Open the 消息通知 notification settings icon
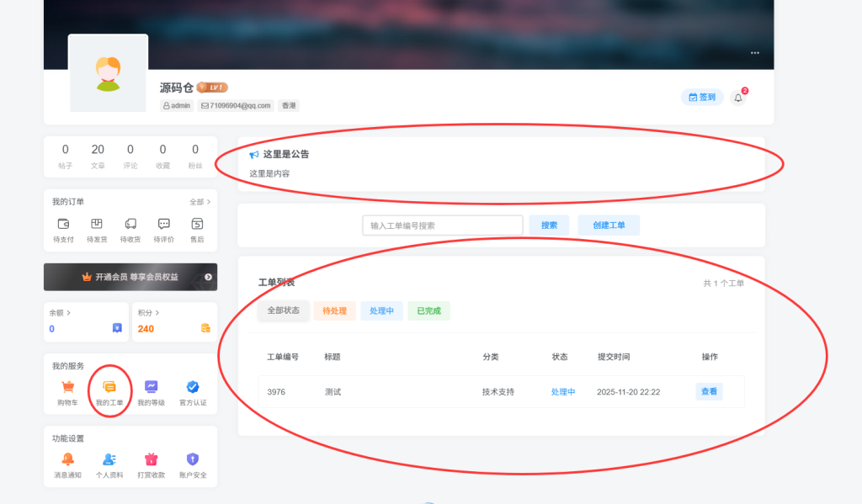The image size is (862, 504). (x=68, y=459)
